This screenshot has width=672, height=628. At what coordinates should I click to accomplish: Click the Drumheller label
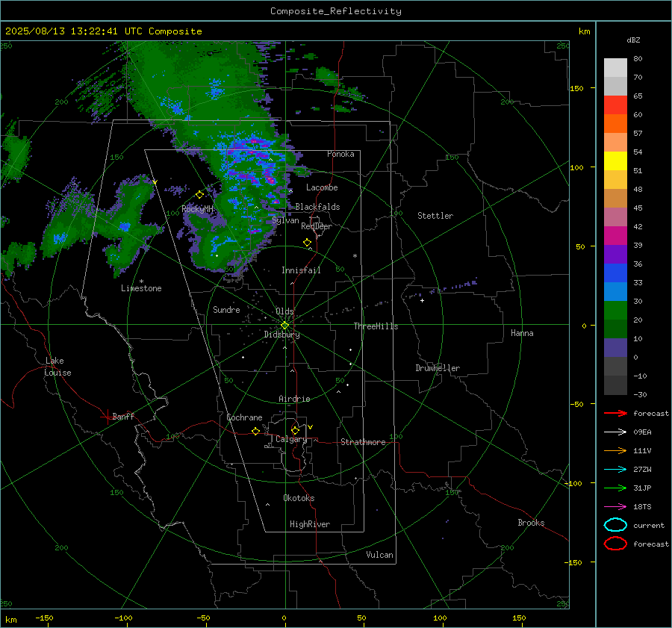[438, 368]
